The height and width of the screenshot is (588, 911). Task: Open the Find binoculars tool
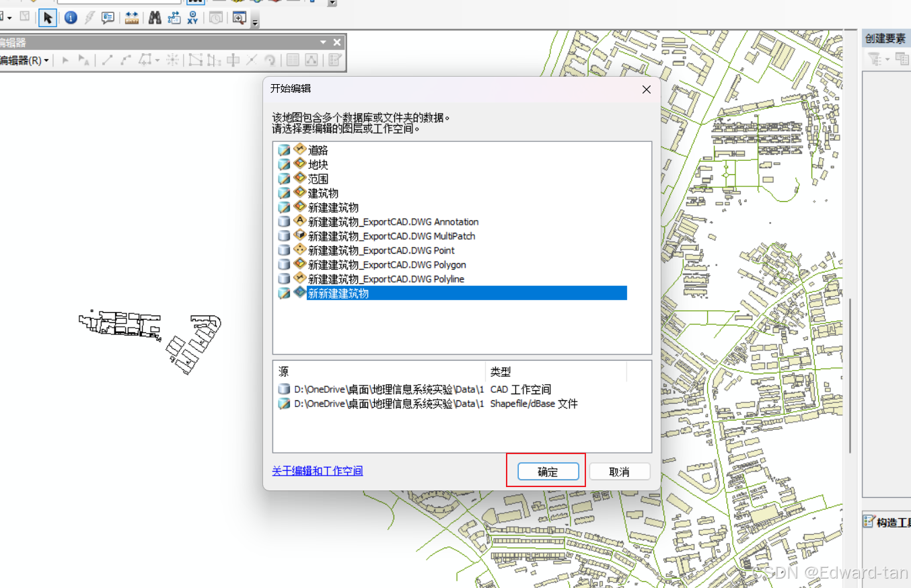[x=155, y=18]
